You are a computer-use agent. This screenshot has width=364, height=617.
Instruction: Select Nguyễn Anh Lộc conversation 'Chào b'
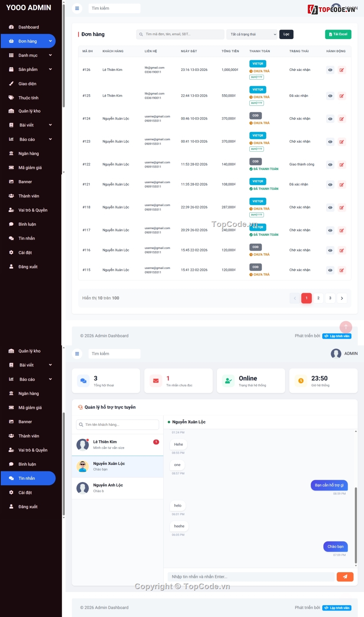(118, 488)
